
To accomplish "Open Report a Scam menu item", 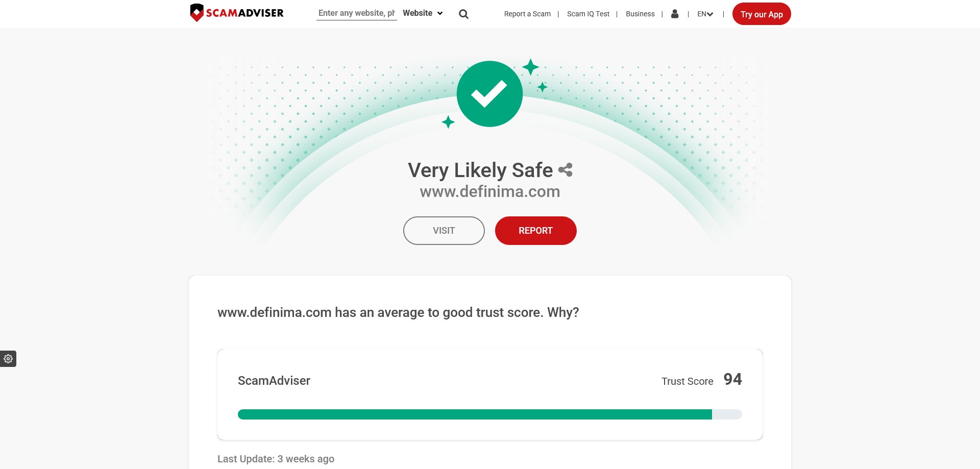I will tap(527, 14).
